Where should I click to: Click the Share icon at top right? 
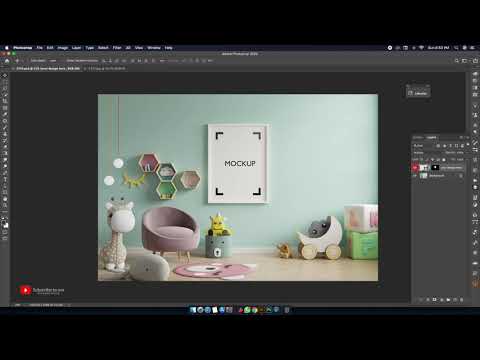click(x=475, y=61)
